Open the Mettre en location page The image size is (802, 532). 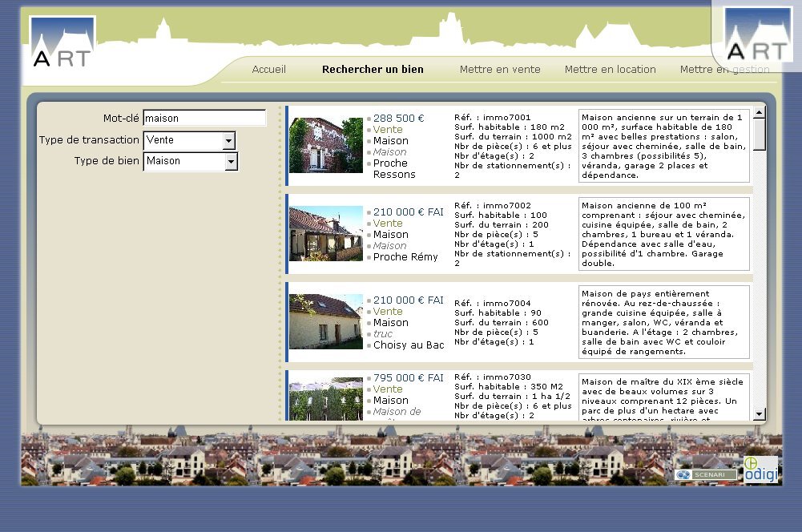coord(611,70)
